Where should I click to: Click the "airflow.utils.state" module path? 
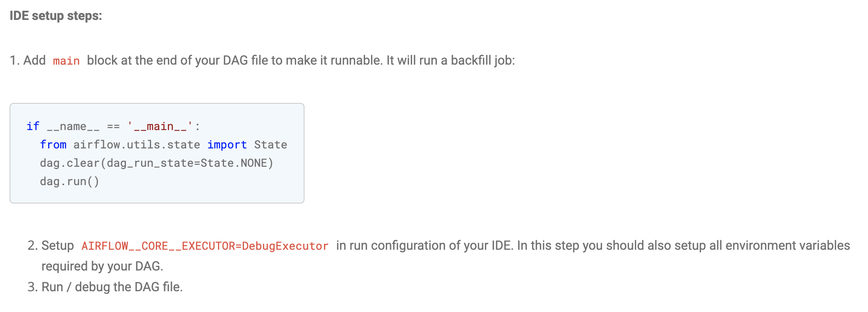[x=137, y=144]
